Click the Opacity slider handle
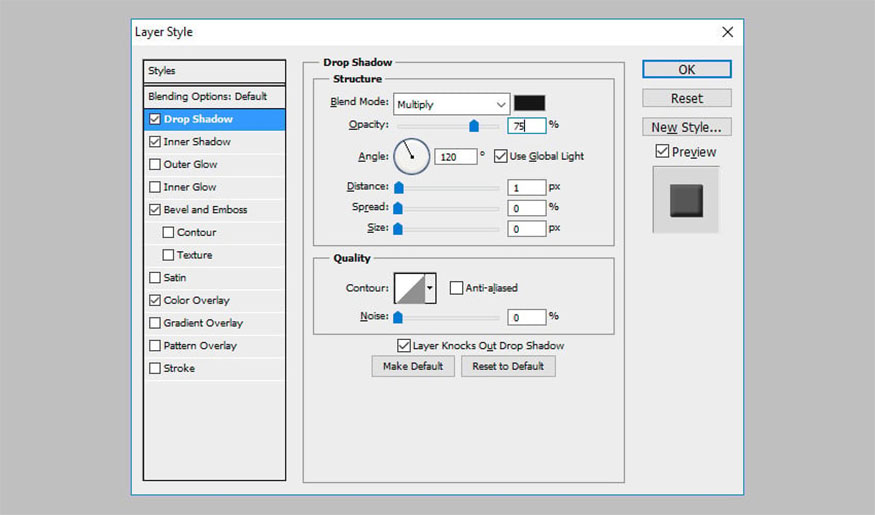The width and height of the screenshot is (875, 515). tap(474, 126)
